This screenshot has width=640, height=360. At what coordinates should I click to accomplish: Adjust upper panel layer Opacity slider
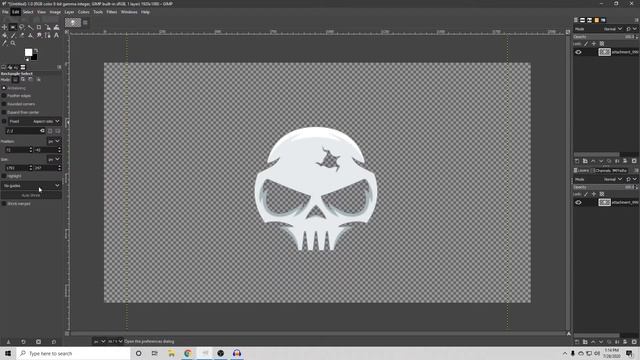pyautogui.click(x=605, y=37)
